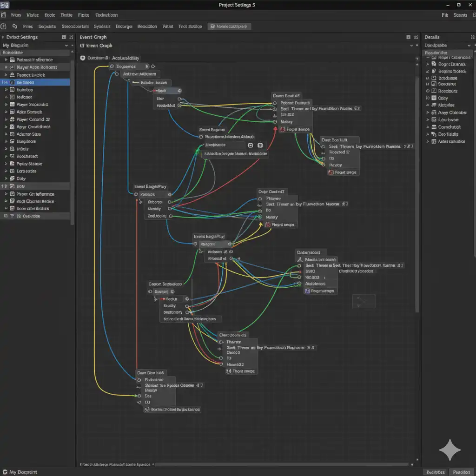Toggle the radio control next to Rotators property
The image size is (476, 476).
(428, 91)
